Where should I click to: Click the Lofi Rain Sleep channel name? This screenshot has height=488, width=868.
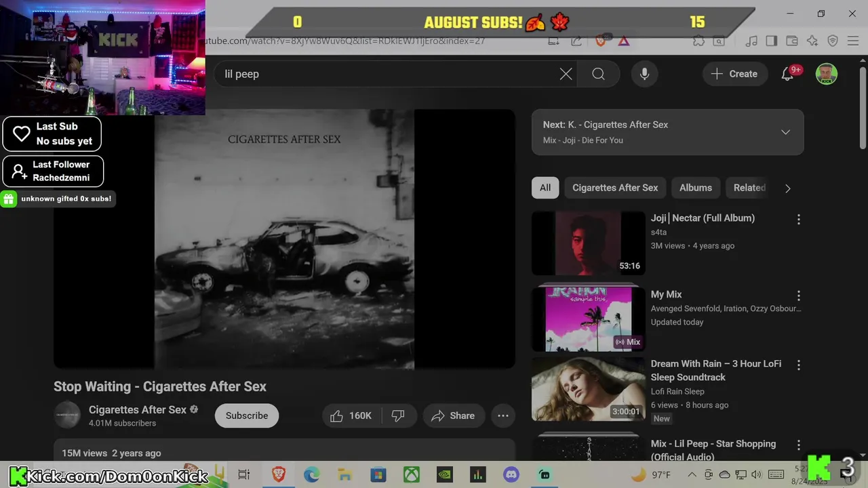click(677, 391)
